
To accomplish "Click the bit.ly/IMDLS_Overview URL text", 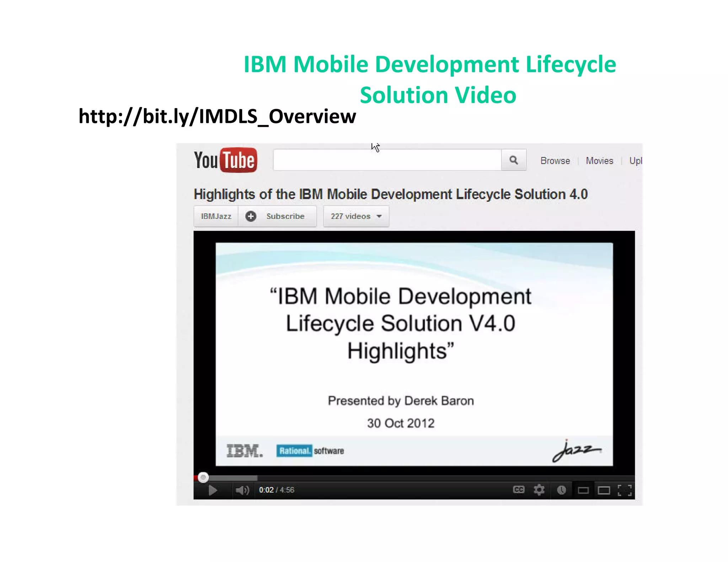I will click(x=217, y=116).
